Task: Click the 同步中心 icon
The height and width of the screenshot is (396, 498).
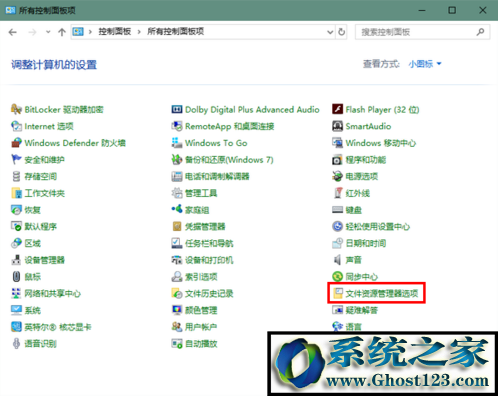Action: (337, 276)
